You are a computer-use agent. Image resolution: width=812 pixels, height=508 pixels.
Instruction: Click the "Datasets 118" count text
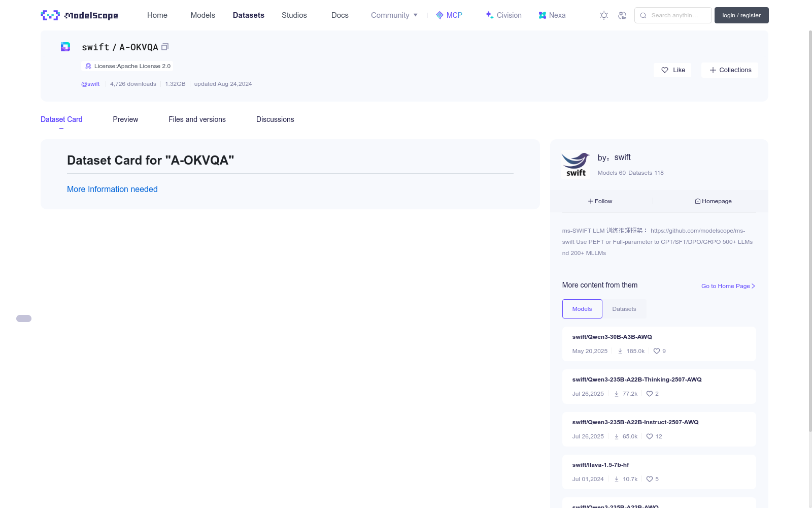646,173
